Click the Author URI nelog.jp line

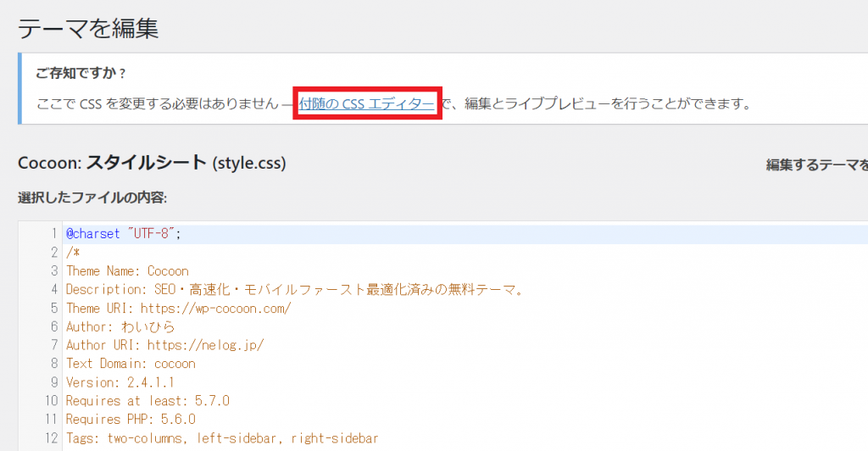[x=164, y=345]
